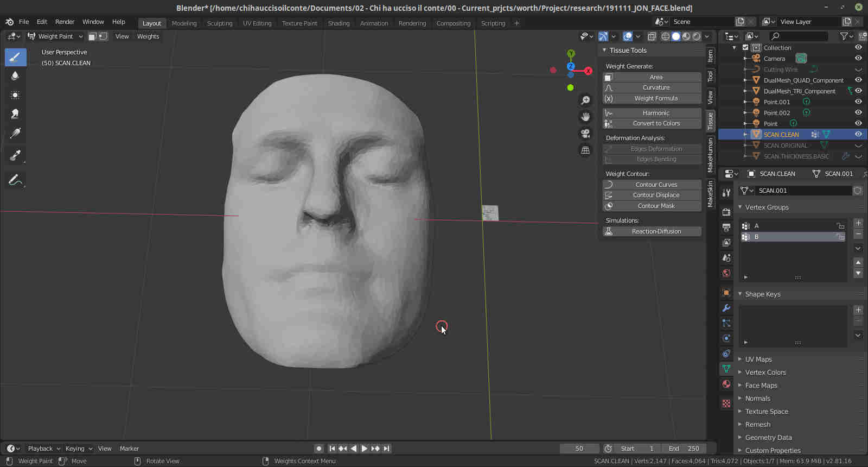The image size is (868, 467).
Task: Open the Material properties tab
Action: point(726,384)
